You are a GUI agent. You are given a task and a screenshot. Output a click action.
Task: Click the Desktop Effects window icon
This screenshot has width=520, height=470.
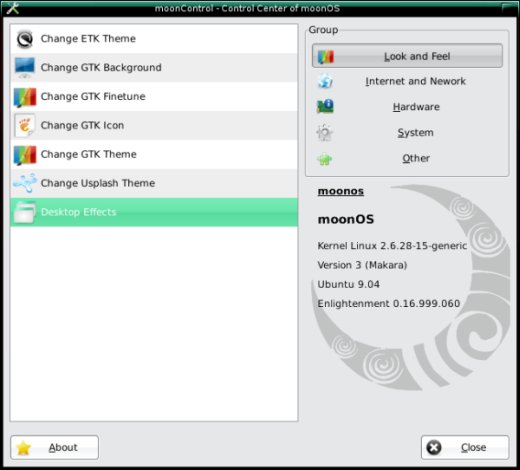(25, 212)
